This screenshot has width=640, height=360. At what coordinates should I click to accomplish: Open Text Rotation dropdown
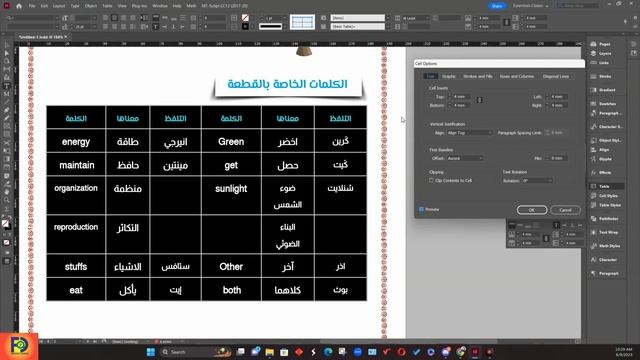point(538,180)
